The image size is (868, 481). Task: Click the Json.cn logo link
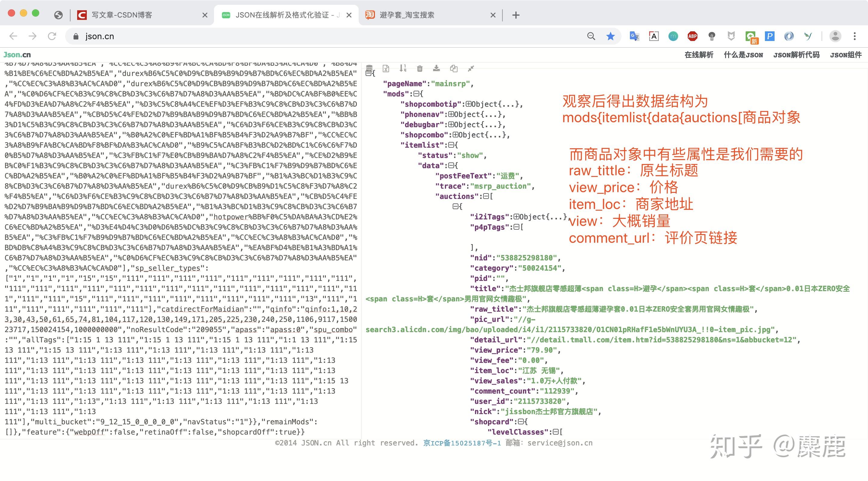tap(17, 55)
